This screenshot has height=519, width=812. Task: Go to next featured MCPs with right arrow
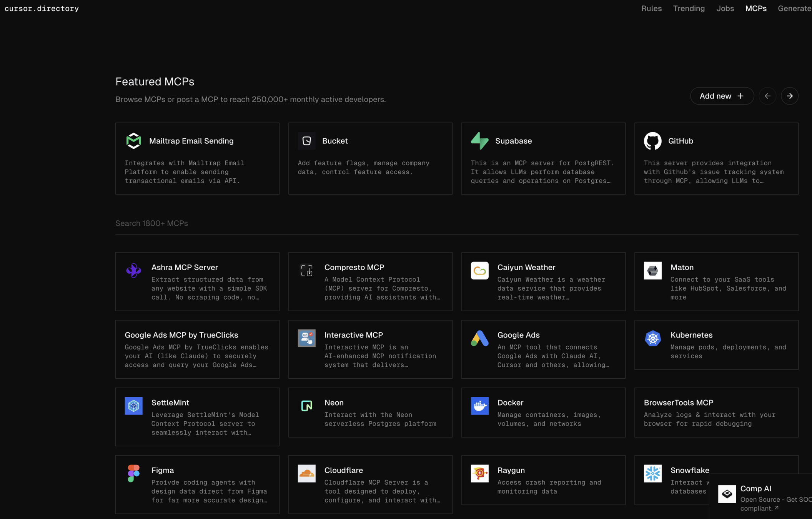(x=789, y=96)
